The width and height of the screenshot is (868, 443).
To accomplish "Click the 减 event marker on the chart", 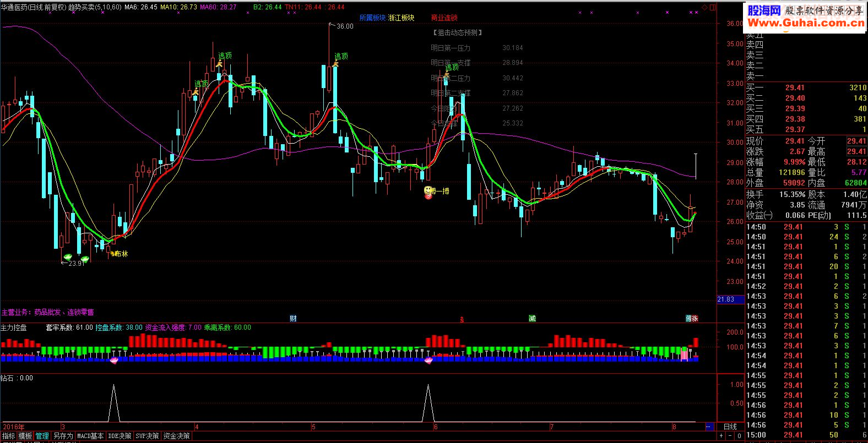I will point(532,318).
